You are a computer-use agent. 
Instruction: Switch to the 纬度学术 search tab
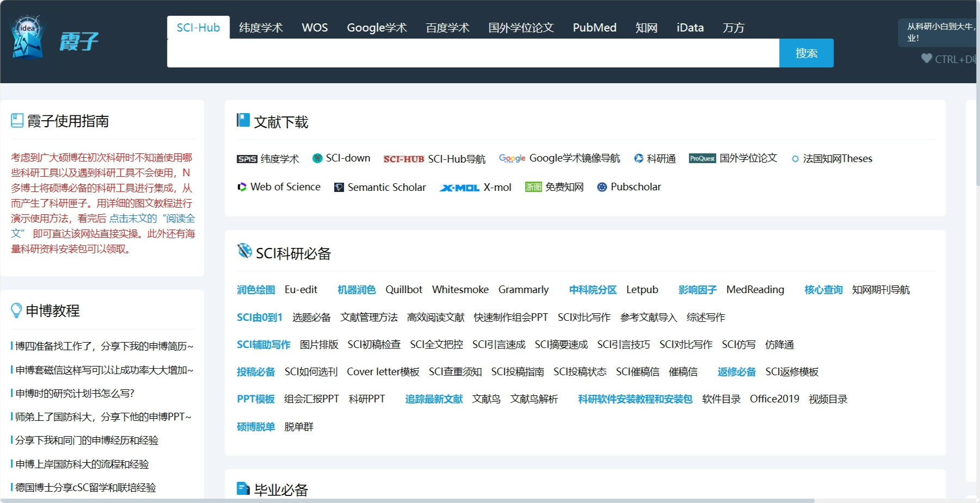tap(261, 27)
